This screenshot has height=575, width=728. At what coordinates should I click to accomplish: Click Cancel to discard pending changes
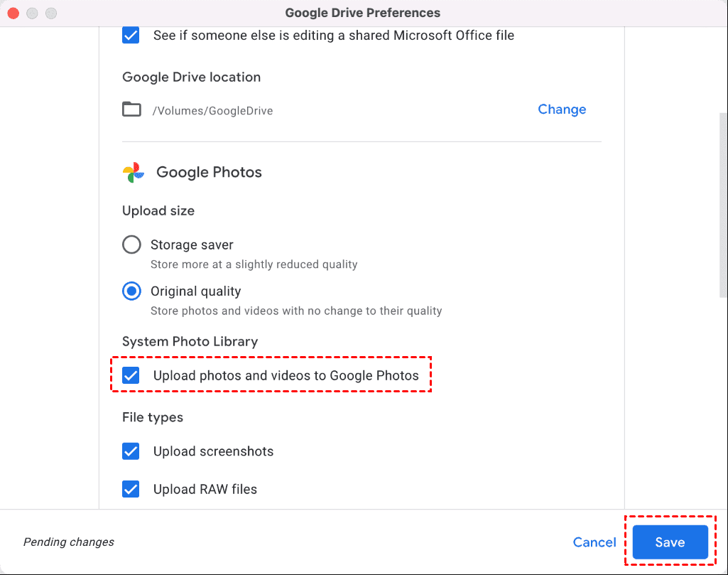point(594,542)
